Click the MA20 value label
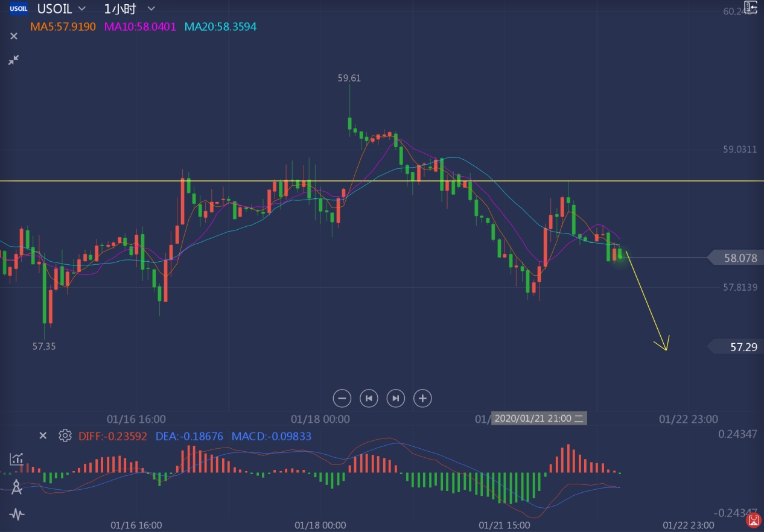 [220, 27]
